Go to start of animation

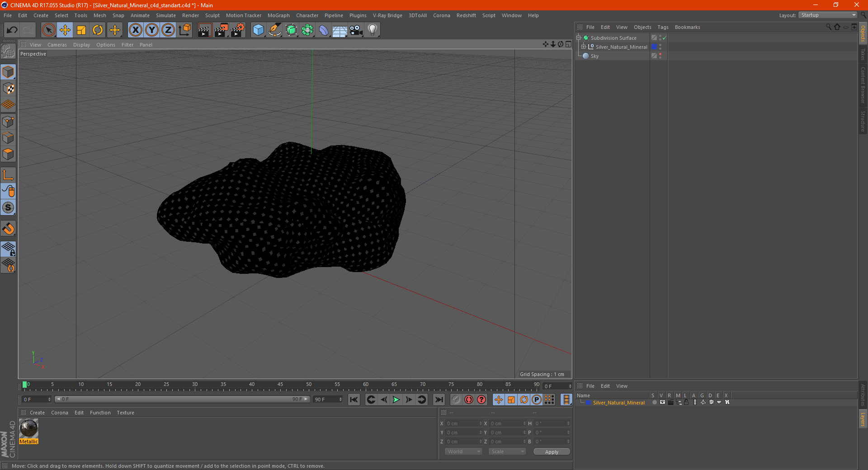coord(354,399)
